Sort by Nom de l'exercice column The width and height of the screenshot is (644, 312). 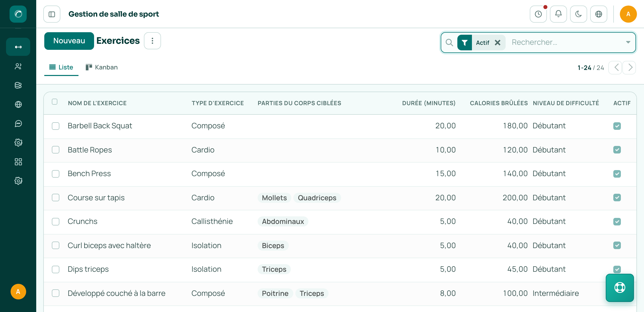pos(97,103)
